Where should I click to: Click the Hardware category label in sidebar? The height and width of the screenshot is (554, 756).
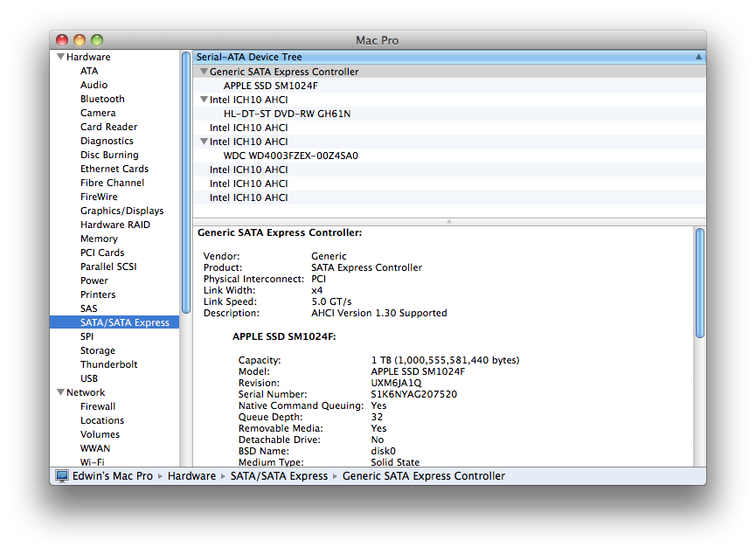coord(88,57)
